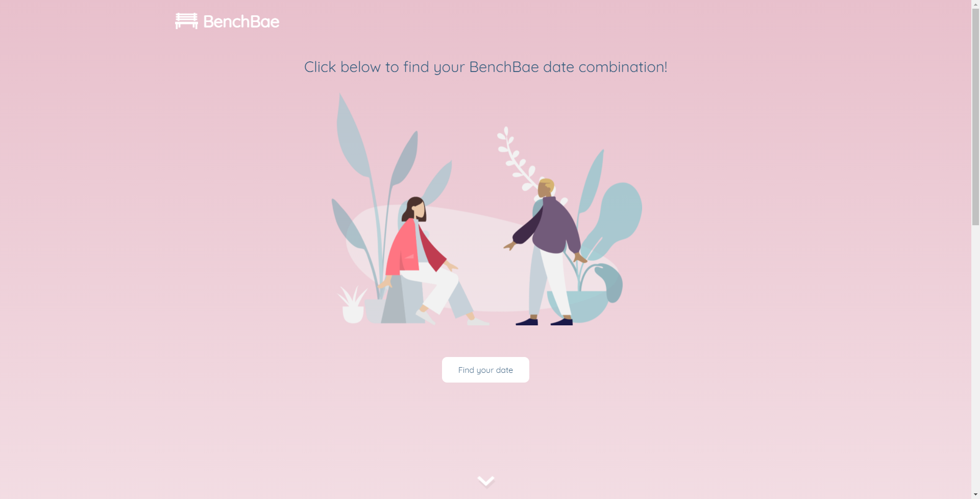Click the woman's dark hair

tap(412, 207)
